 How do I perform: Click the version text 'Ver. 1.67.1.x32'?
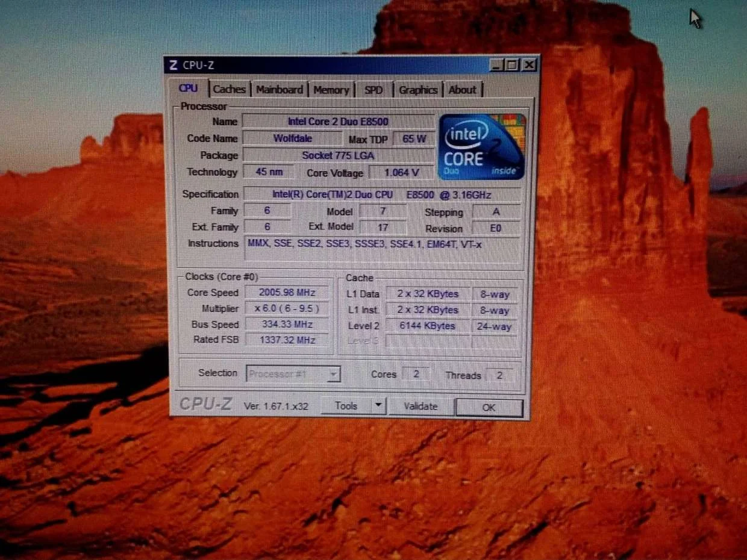click(x=276, y=406)
